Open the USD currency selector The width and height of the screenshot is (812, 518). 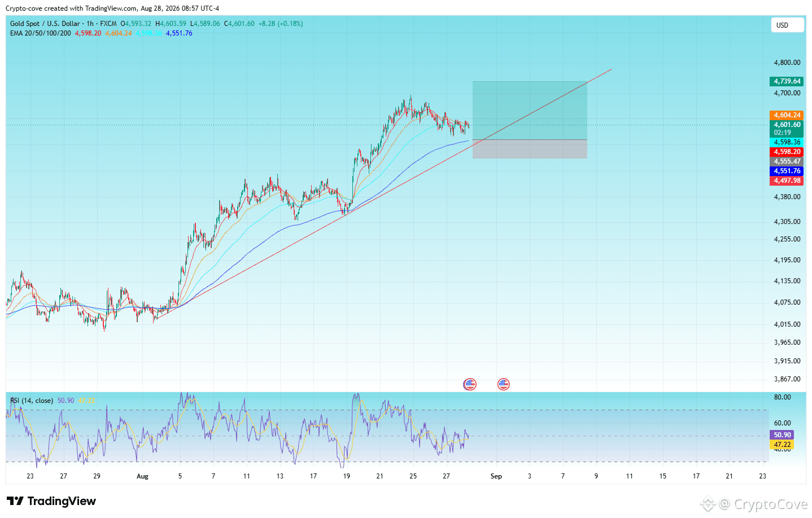(x=787, y=25)
